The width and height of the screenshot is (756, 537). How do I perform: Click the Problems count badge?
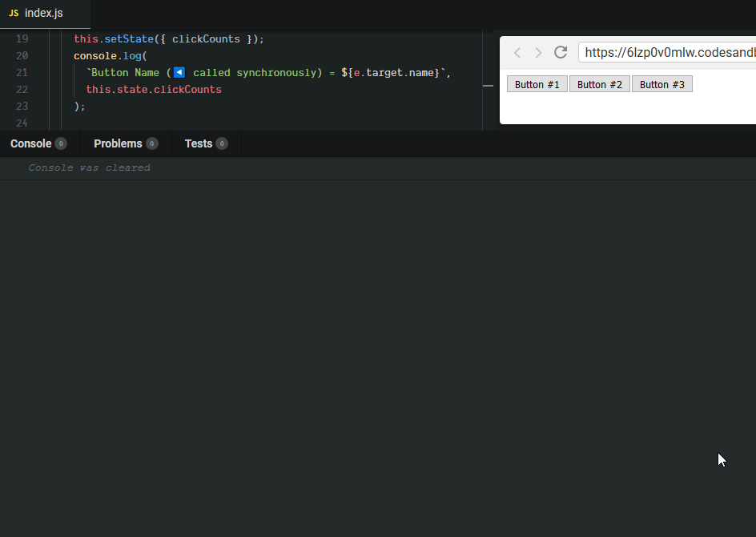tap(152, 144)
